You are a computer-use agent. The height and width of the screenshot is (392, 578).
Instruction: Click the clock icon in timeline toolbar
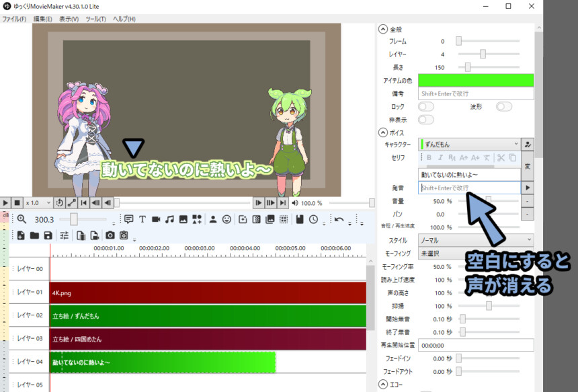tap(313, 219)
